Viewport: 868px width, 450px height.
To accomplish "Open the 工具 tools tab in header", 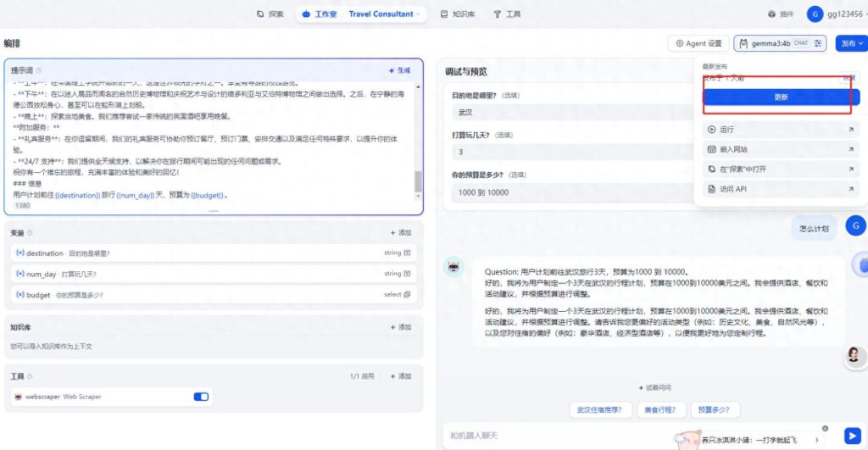I will 507,14.
